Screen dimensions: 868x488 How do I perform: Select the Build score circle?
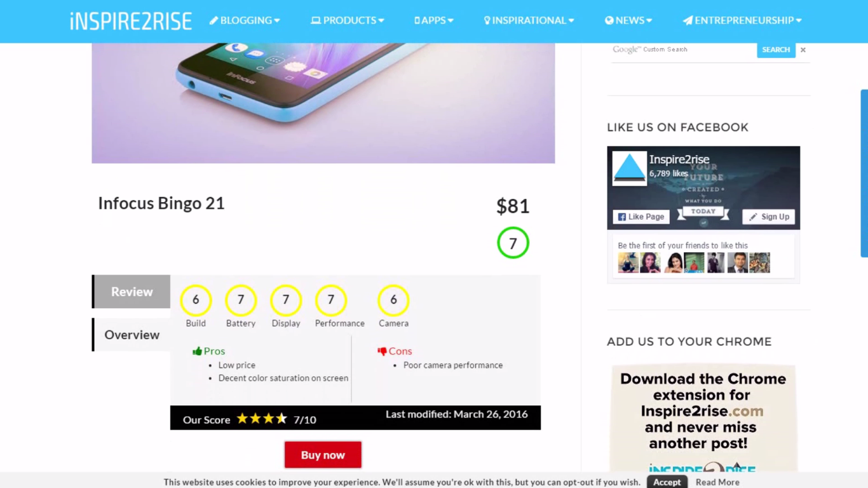click(196, 300)
